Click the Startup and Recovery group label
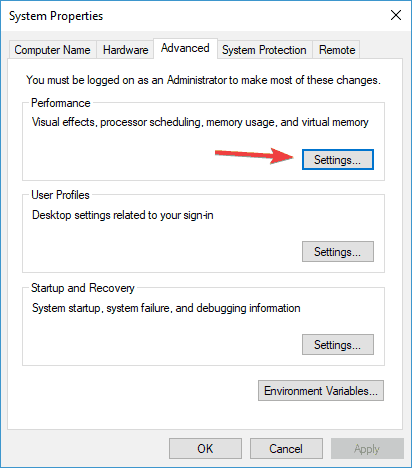 coord(83,288)
